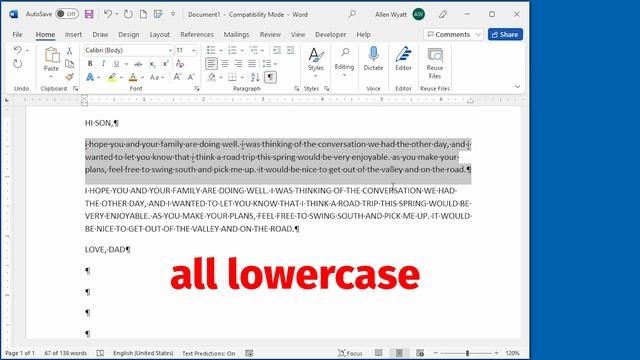
Task: Toggle Underline formatting
Action: click(116, 64)
